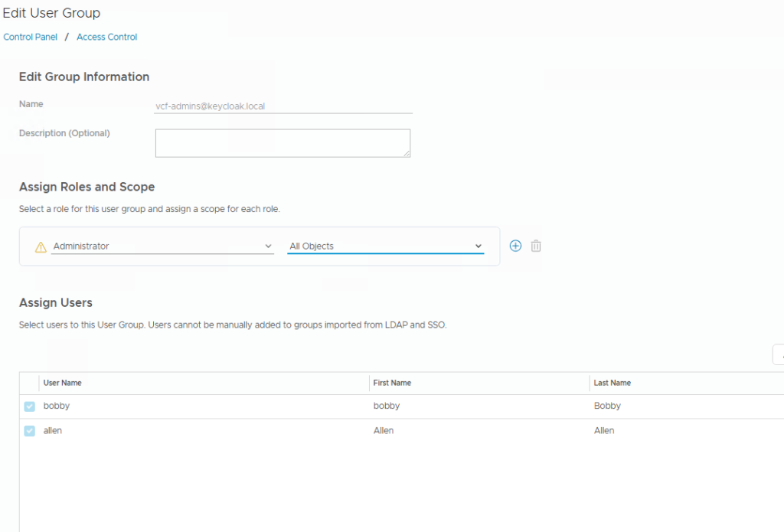Click the trash icon to delete role
The image size is (784, 532).
[536, 246]
